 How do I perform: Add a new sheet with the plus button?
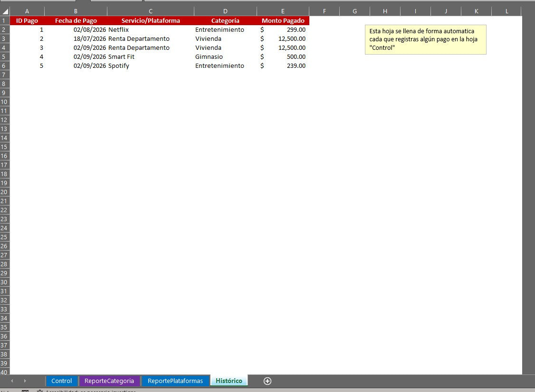[267, 381]
